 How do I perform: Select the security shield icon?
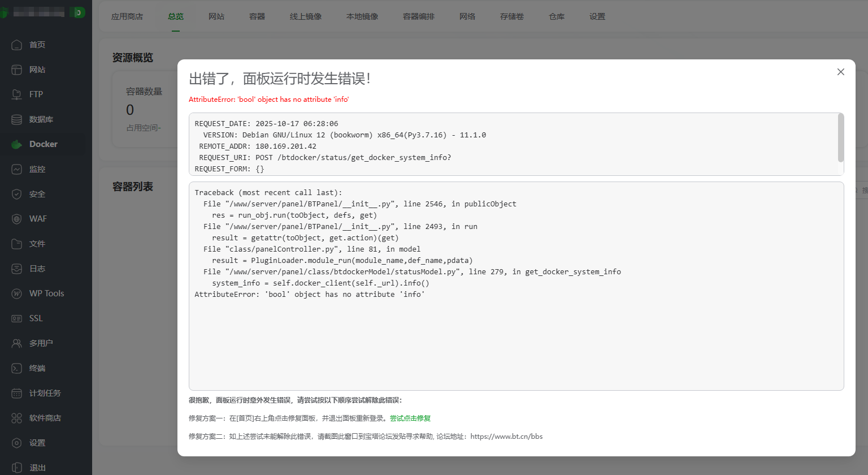click(x=17, y=194)
